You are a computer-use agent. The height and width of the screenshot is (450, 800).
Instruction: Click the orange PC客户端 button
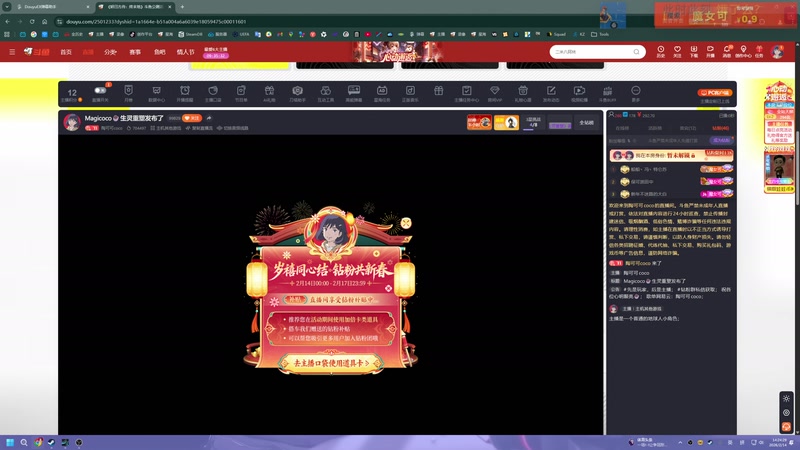click(715, 92)
